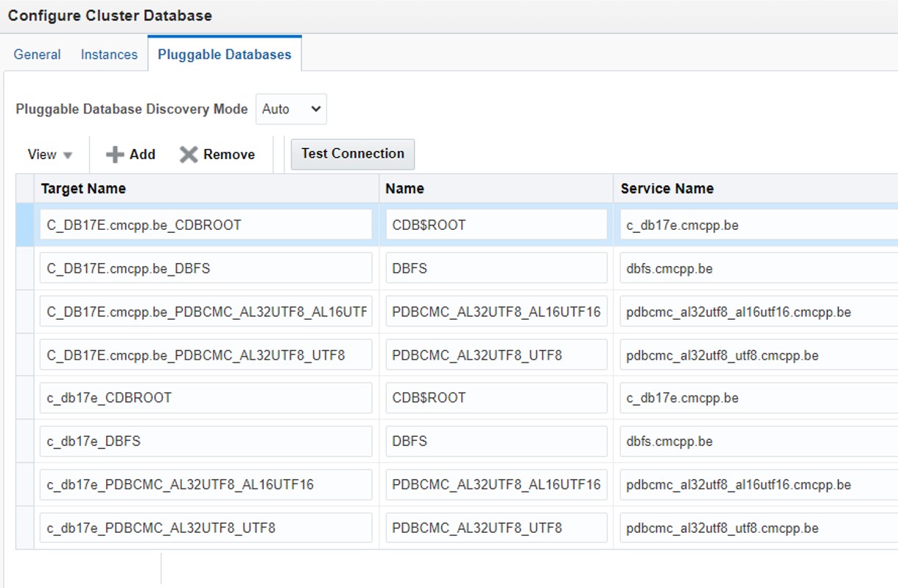The height and width of the screenshot is (588, 898).
Task: Edit service name in c_db17e_PDBCMC_AL32UTF8_UTF8 row
Action: tap(759, 528)
